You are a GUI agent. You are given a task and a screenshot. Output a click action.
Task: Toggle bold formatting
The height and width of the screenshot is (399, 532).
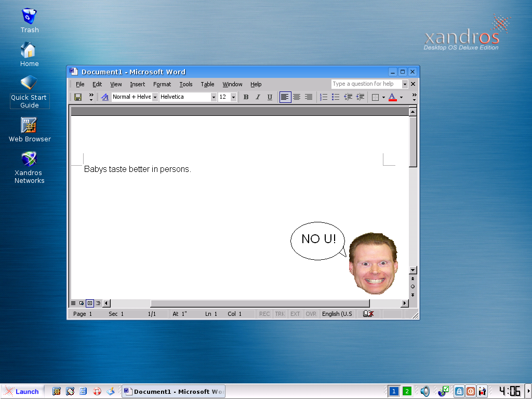(246, 97)
